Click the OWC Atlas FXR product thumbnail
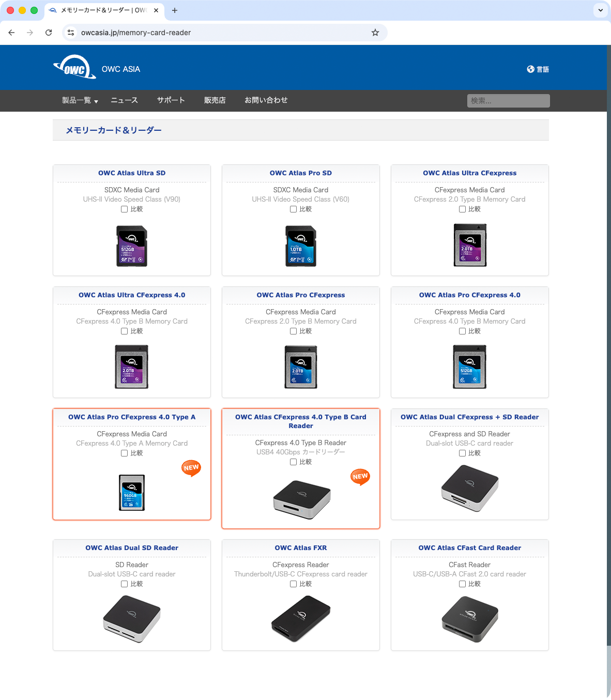This screenshot has width=611, height=700. (300, 619)
